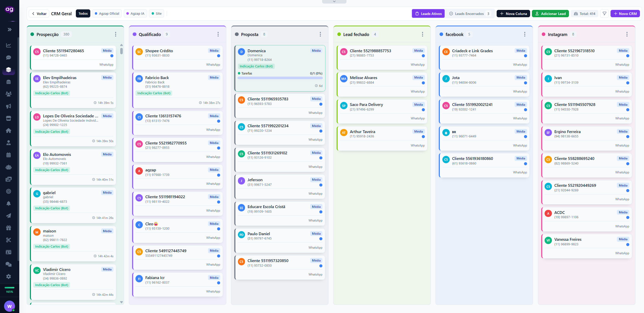Screen dimensions: 644x313
Task: Click the Nova Coluna button
Action: pyautogui.click(x=513, y=14)
